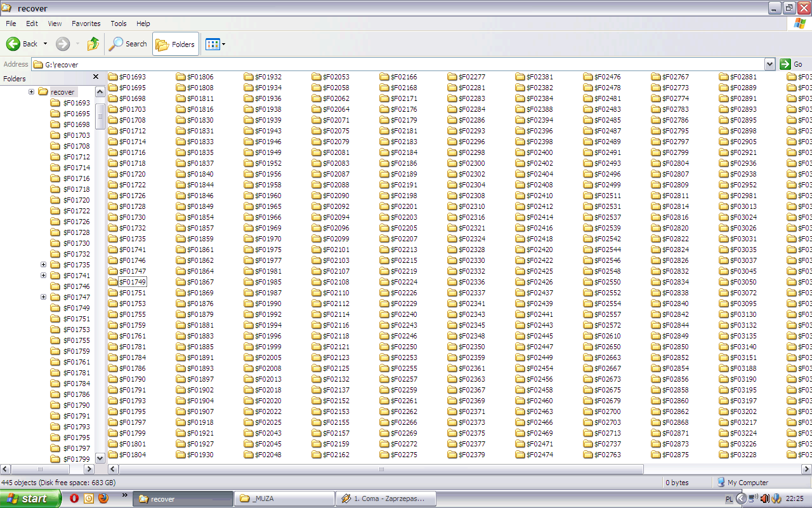Select the $F01749 folder in the file list
Screen dimensions: 812x508
(x=127, y=282)
